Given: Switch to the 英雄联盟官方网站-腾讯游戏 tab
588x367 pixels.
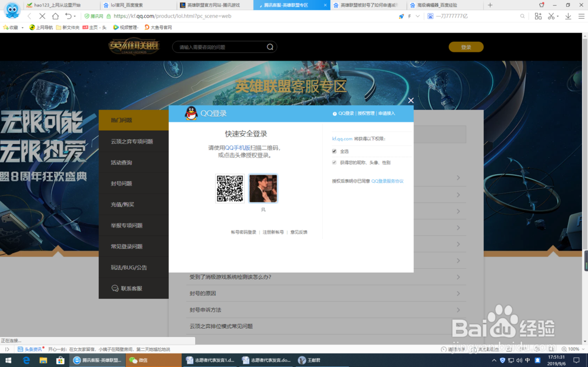Looking at the screenshot, I should click(x=214, y=5).
